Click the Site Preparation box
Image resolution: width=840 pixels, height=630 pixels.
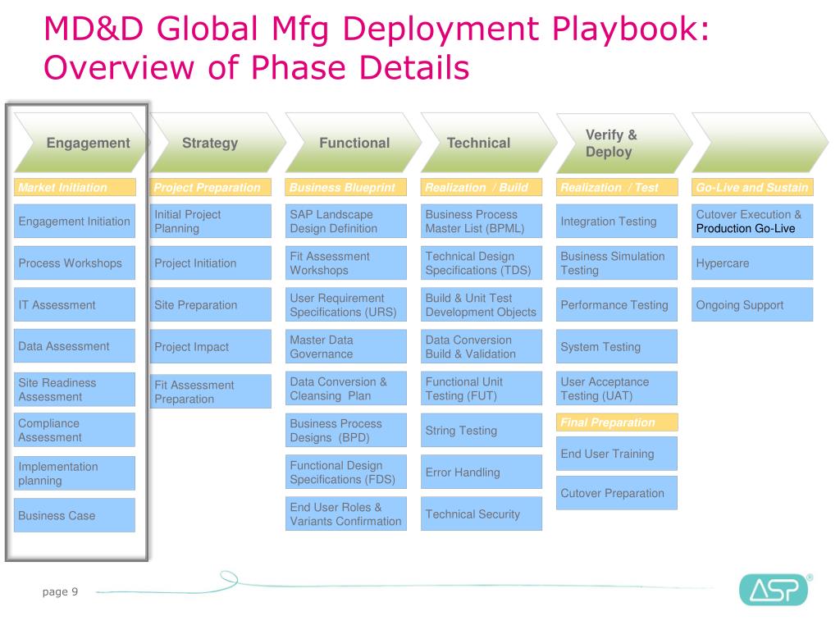coord(211,304)
